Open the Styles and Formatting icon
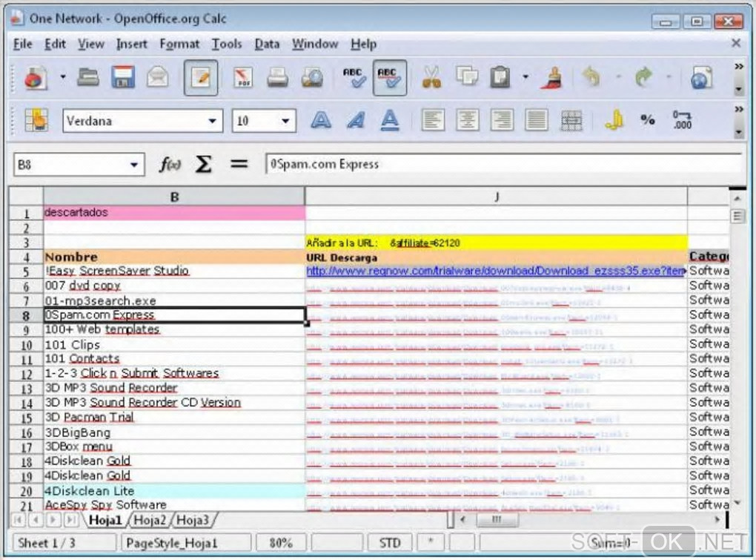Screen dimensions: 756x560 pyautogui.click(x=36, y=119)
